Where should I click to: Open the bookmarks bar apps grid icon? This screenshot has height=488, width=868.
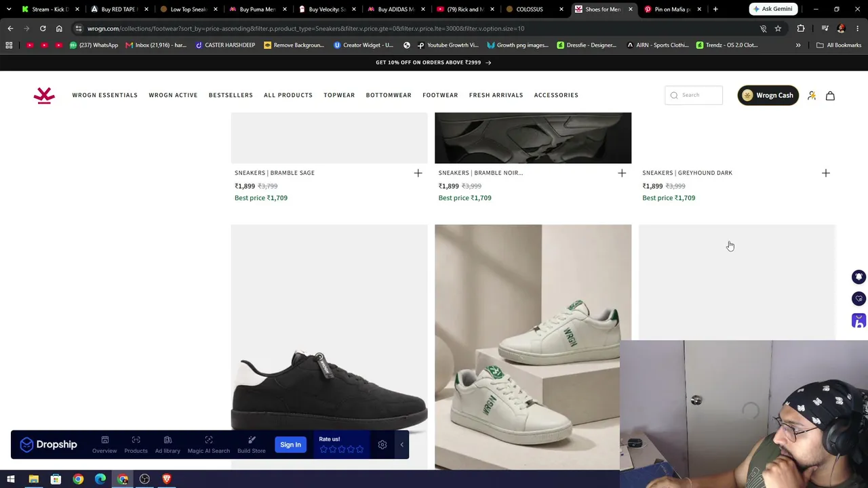pyautogui.click(x=9, y=45)
